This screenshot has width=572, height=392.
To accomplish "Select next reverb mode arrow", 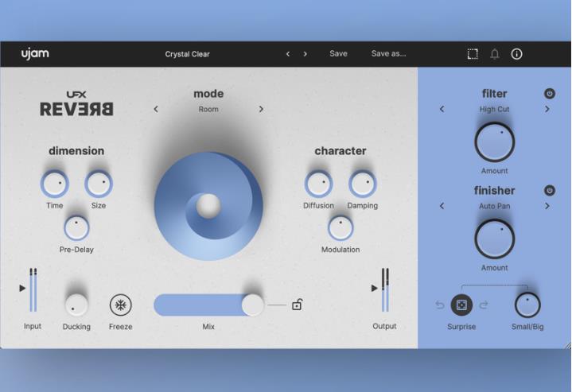I will point(261,109).
